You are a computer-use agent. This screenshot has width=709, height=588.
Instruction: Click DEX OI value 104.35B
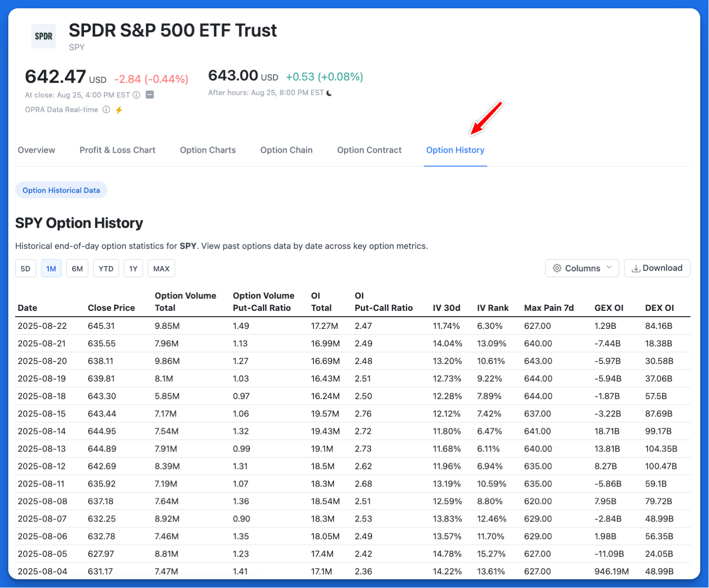click(x=661, y=449)
